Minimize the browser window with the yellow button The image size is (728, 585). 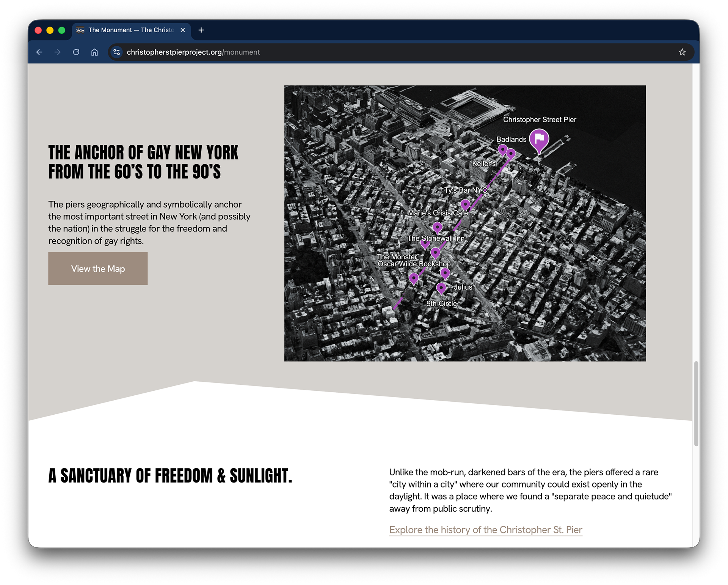[50, 30]
